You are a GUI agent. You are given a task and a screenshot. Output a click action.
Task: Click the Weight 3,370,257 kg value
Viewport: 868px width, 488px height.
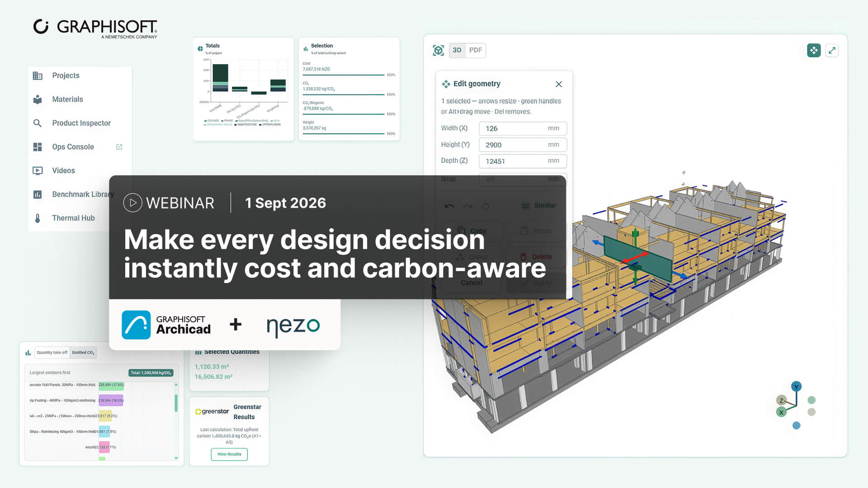coord(314,128)
